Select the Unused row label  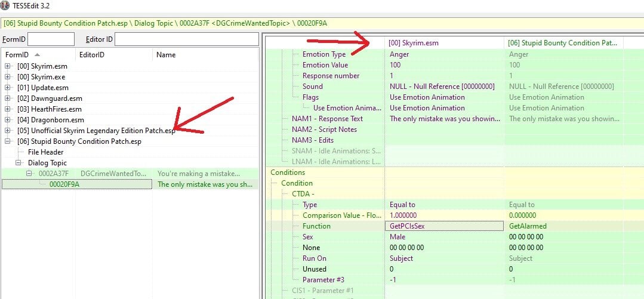(314, 269)
